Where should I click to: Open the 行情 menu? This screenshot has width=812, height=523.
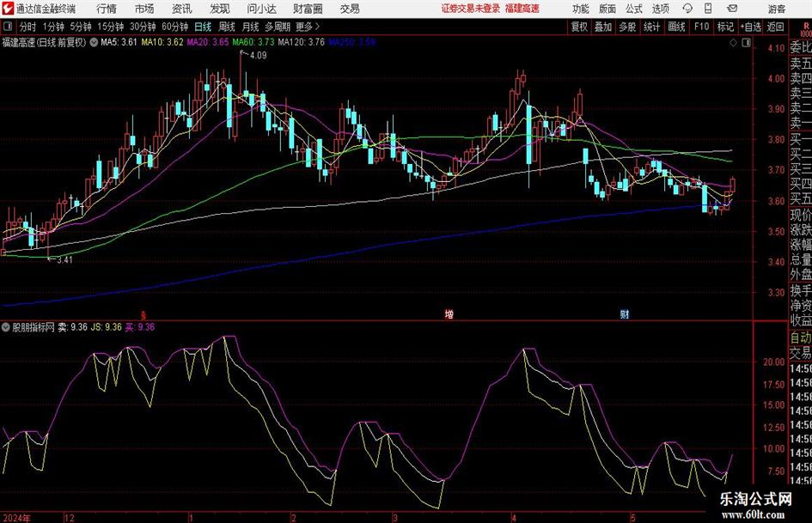click(x=107, y=9)
